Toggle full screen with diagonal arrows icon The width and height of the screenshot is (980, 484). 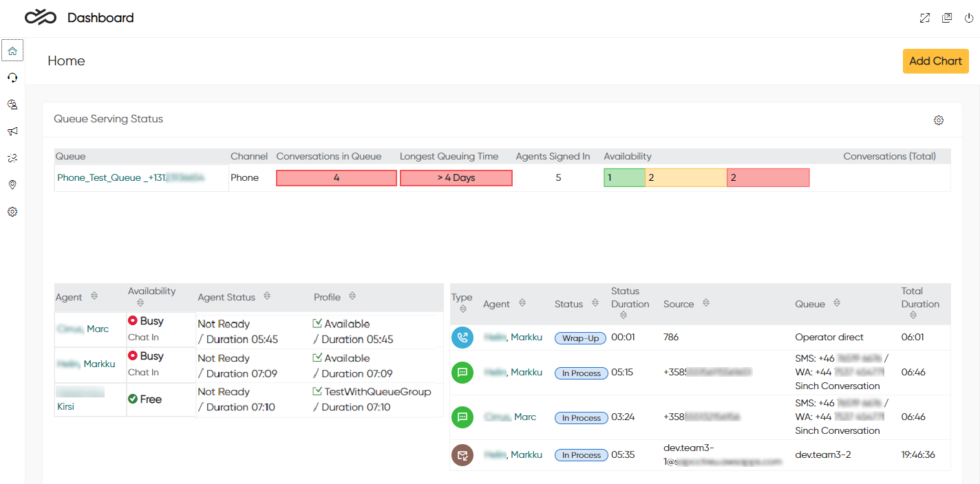pyautogui.click(x=925, y=18)
